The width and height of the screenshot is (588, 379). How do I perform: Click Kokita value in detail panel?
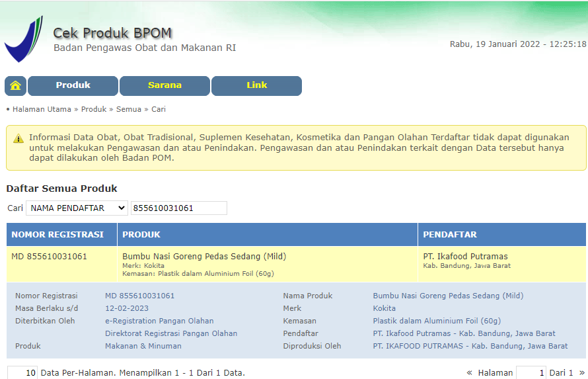384,308
